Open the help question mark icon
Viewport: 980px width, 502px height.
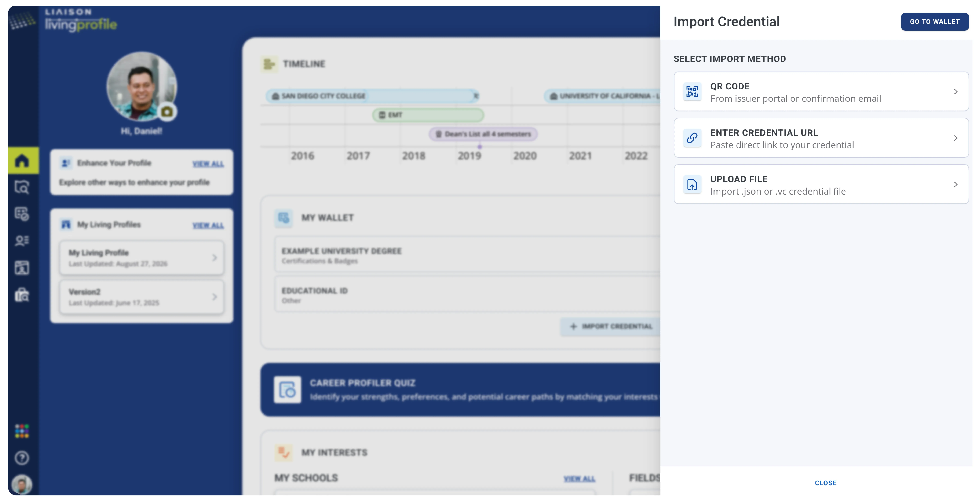[x=22, y=458]
